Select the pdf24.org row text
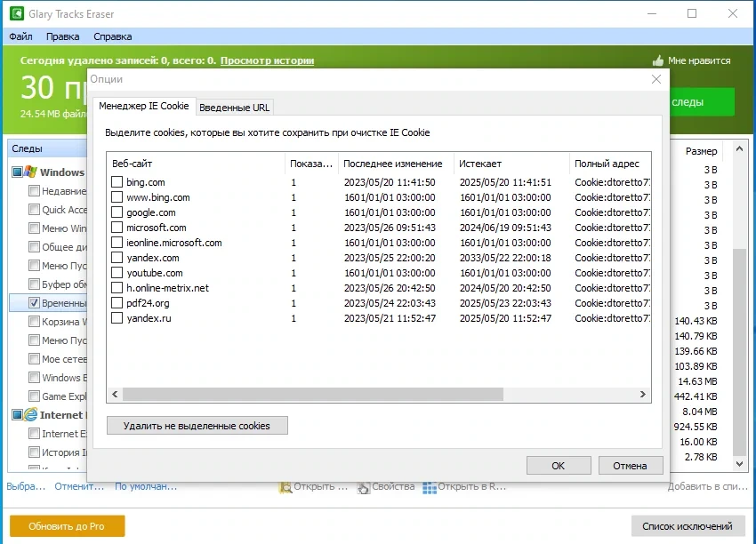The image size is (756, 544). [x=148, y=303]
